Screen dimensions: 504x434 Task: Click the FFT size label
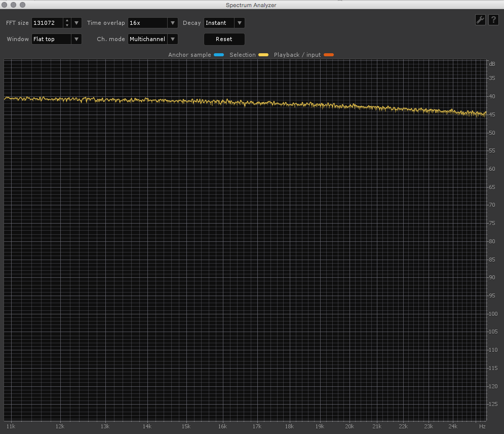click(17, 23)
